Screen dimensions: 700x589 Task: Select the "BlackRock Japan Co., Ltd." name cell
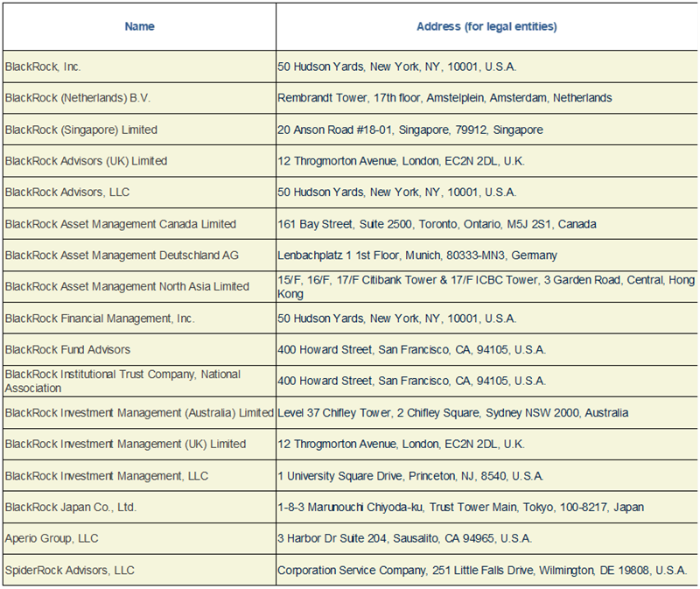139,508
